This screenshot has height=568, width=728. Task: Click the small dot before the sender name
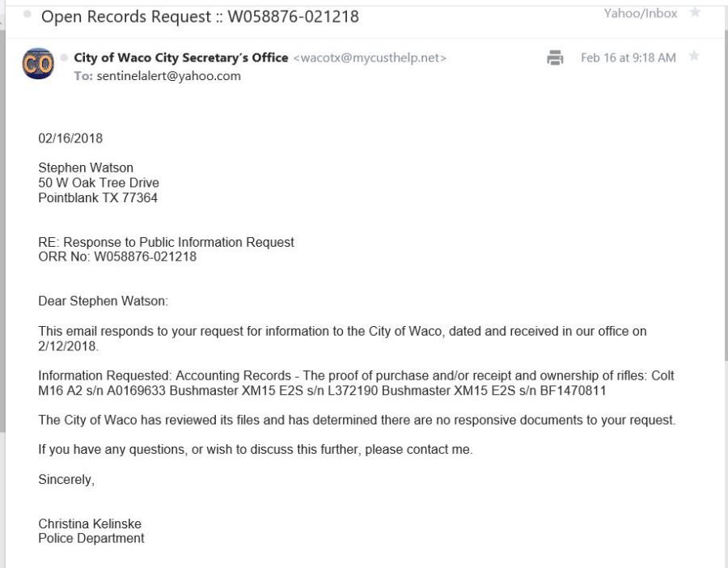click(65, 57)
